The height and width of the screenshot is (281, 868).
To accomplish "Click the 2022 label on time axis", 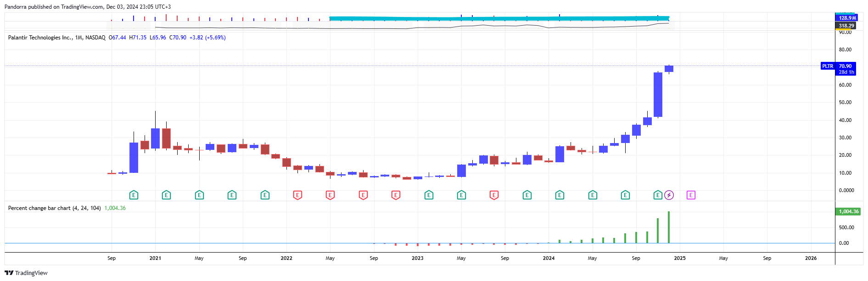I will point(286,258).
